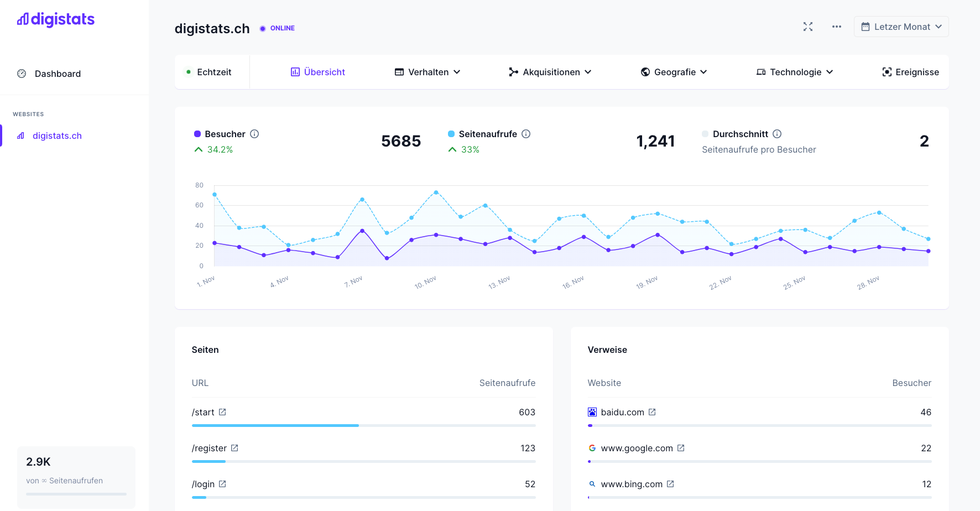Expand the Akquisitionen dropdown chevron
The width and height of the screenshot is (980, 511).
click(588, 72)
